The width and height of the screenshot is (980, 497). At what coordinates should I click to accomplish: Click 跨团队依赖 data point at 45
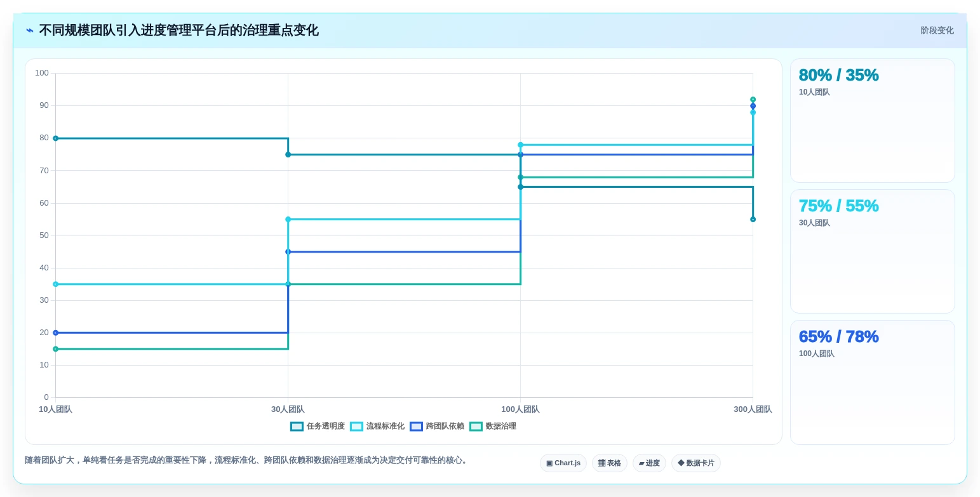pyautogui.click(x=288, y=252)
